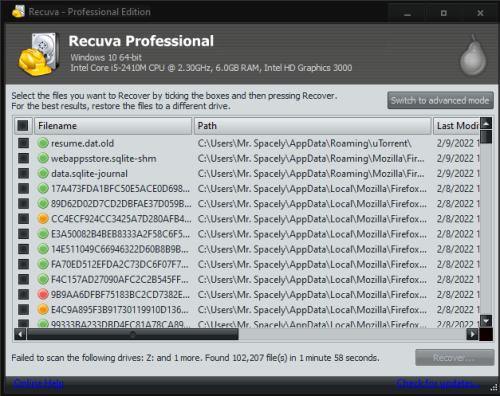This screenshot has width=500, height=396.
Task: Click the Piriform pear logo
Action: (x=473, y=55)
